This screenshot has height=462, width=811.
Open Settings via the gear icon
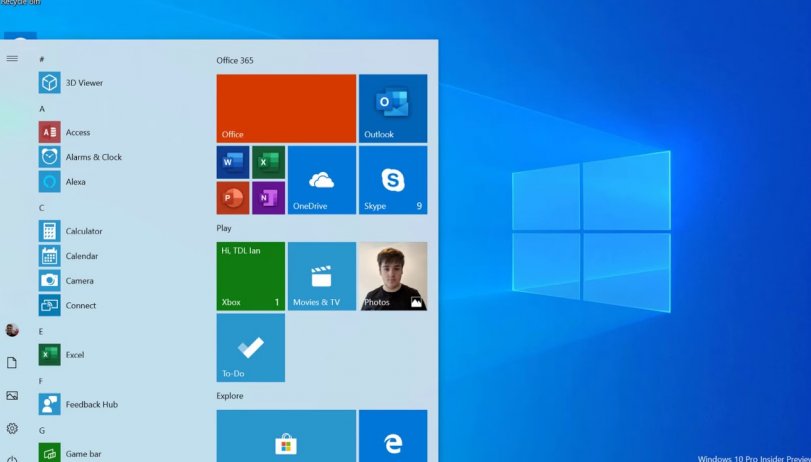12,428
